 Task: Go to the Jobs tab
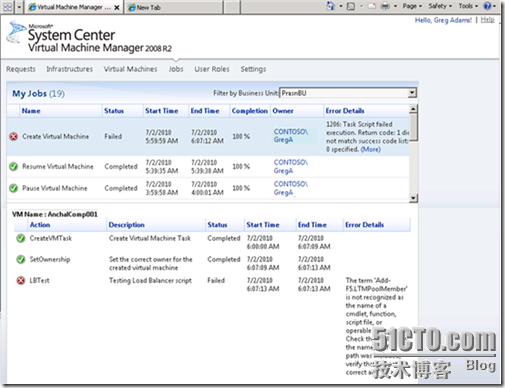click(x=176, y=69)
